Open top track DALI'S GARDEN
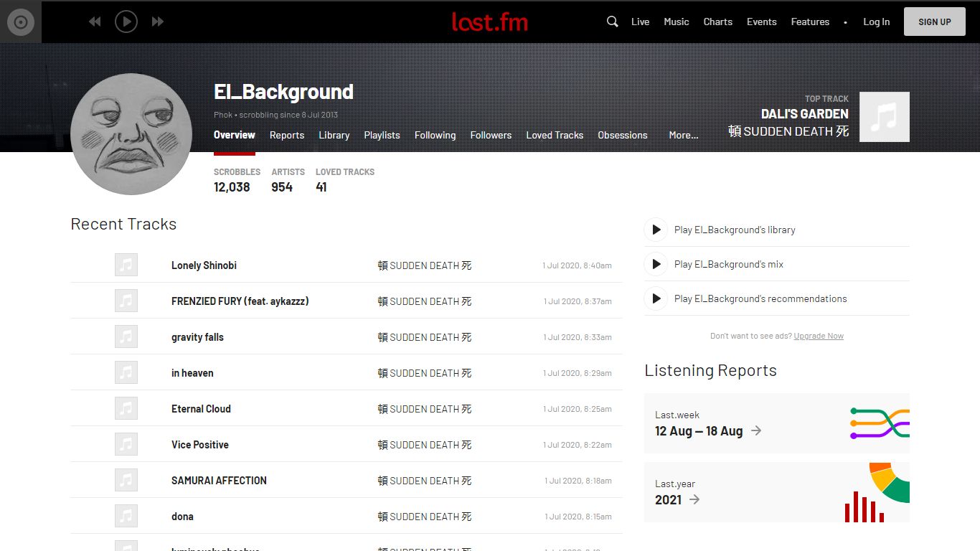This screenshot has width=980, height=551. 805,114
